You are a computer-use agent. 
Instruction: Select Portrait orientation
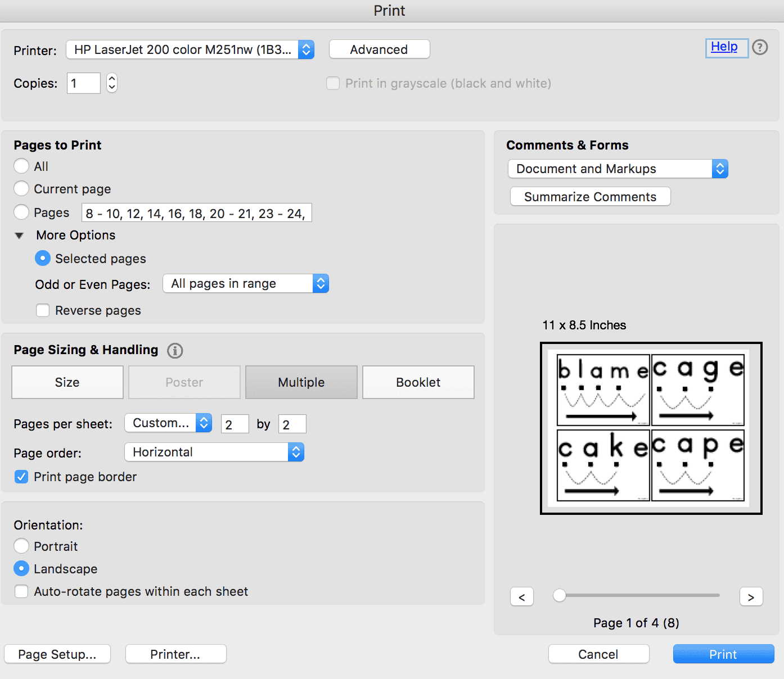click(21, 546)
